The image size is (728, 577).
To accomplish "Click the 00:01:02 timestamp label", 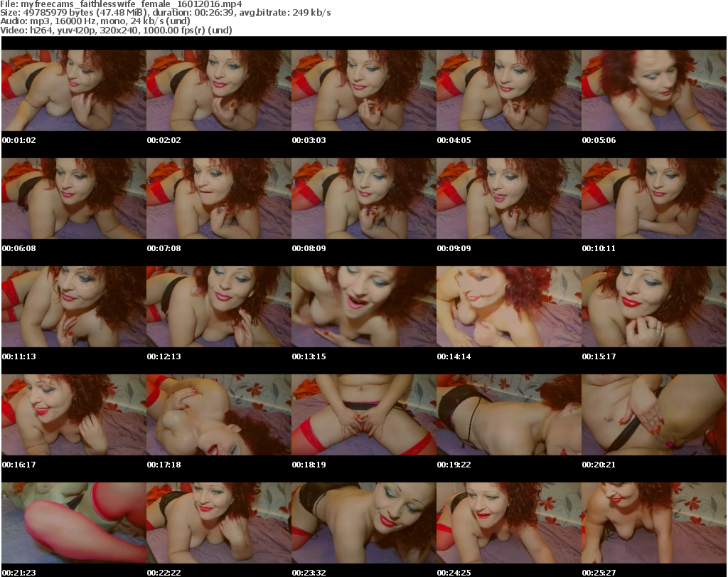I will [x=19, y=140].
